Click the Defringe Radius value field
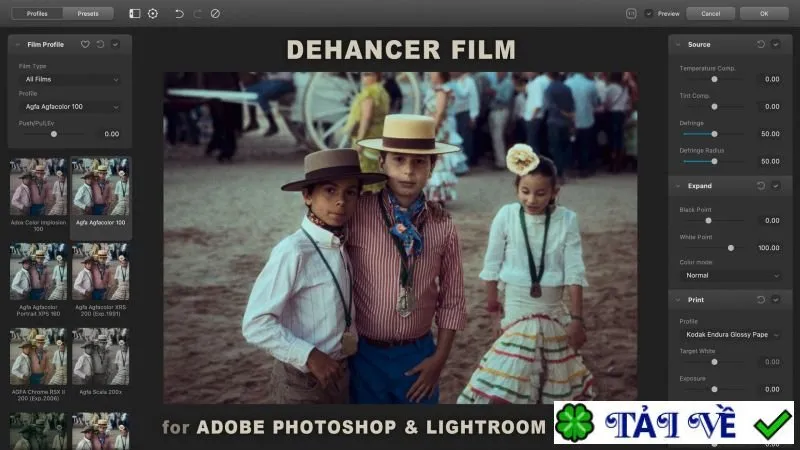This screenshot has width=800, height=450. point(770,161)
